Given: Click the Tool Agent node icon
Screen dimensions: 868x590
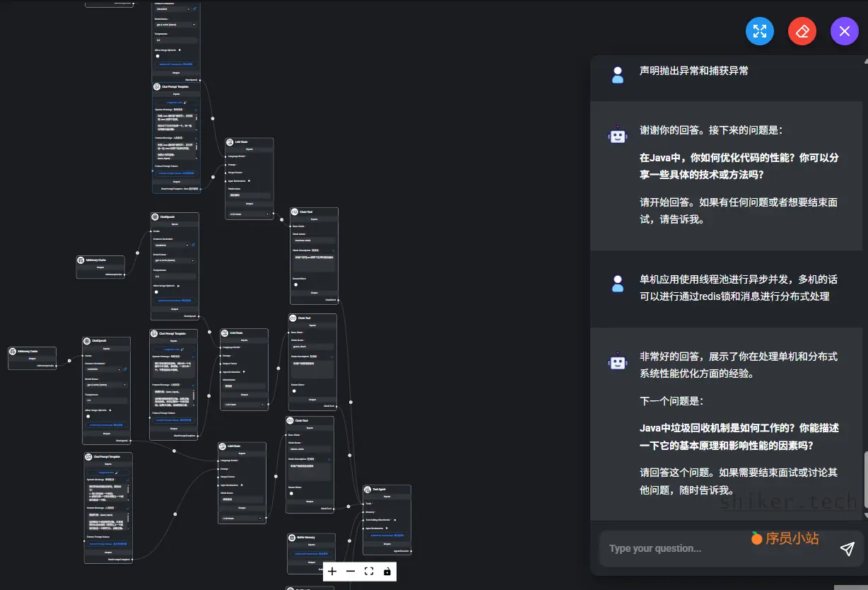Looking at the screenshot, I should (x=368, y=490).
